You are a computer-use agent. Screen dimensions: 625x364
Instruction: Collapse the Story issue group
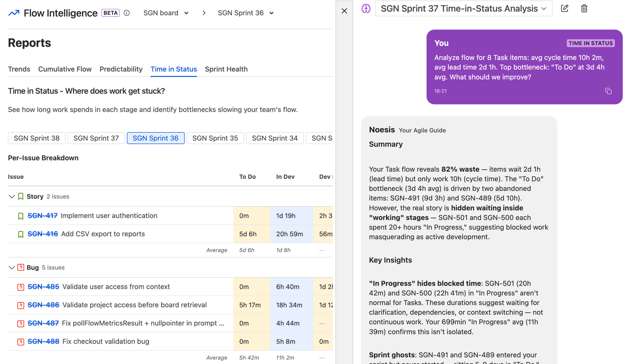[12, 197]
